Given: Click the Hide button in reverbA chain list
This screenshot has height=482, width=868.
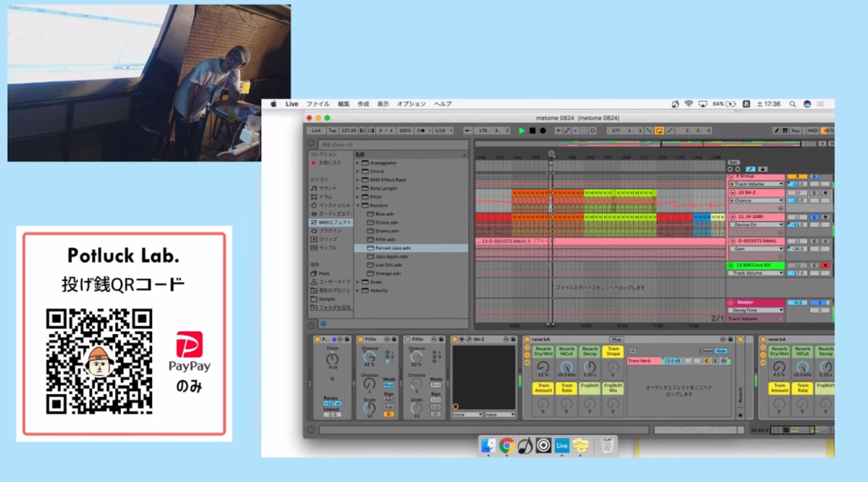Looking at the screenshot, I should pyautogui.click(x=720, y=350).
